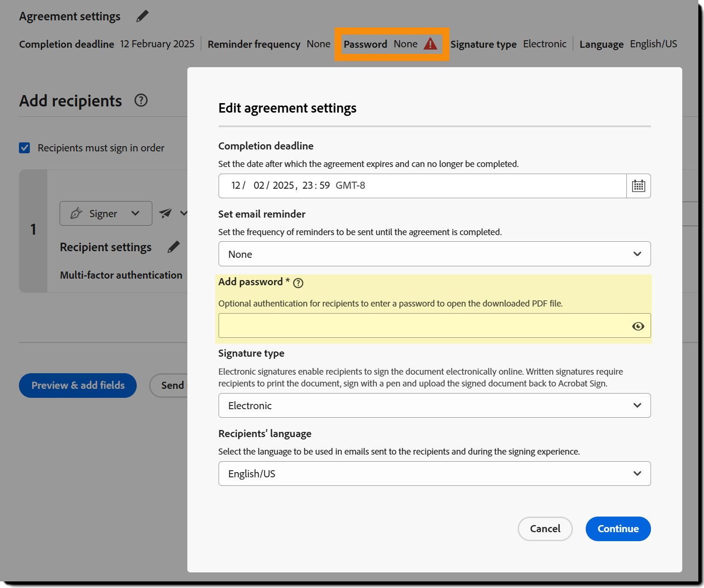Click the help icon next to Add recipients
The height and width of the screenshot is (588, 704).
pyautogui.click(x=141, y=100)
